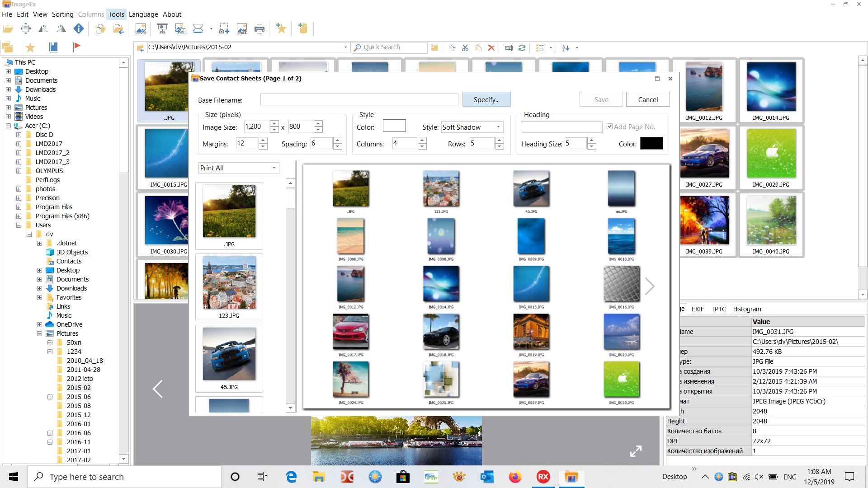Click the add to favorites star icon
868x488 pixels.
(281, 29)
